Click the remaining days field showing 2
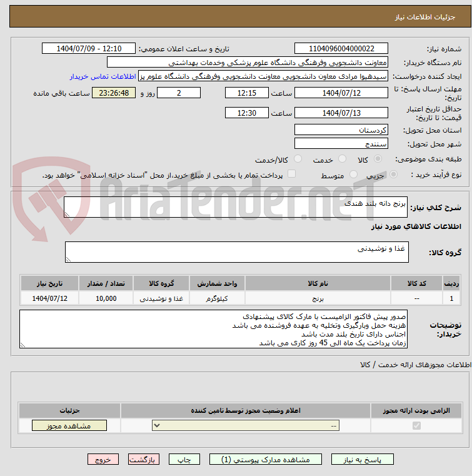 click(179, 93)
